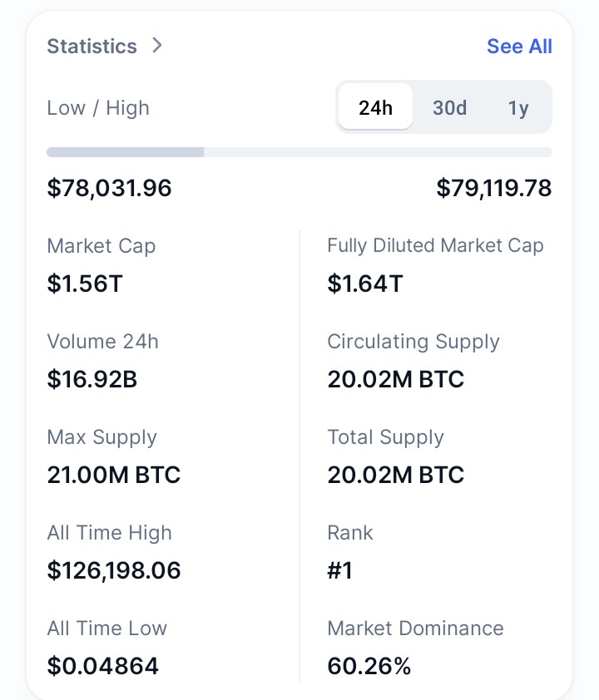Click the $0.04864 all time low value
Viewport: 599px width, 700px height.
[102, 666]
